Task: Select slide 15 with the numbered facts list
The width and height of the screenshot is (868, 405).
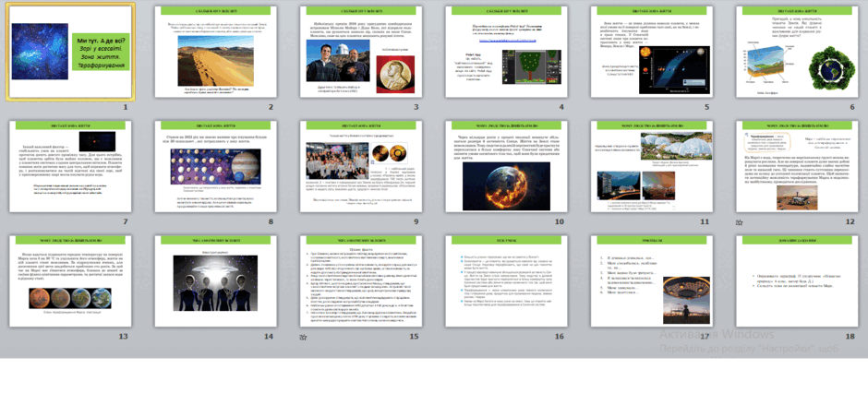Action: [361, 281]
